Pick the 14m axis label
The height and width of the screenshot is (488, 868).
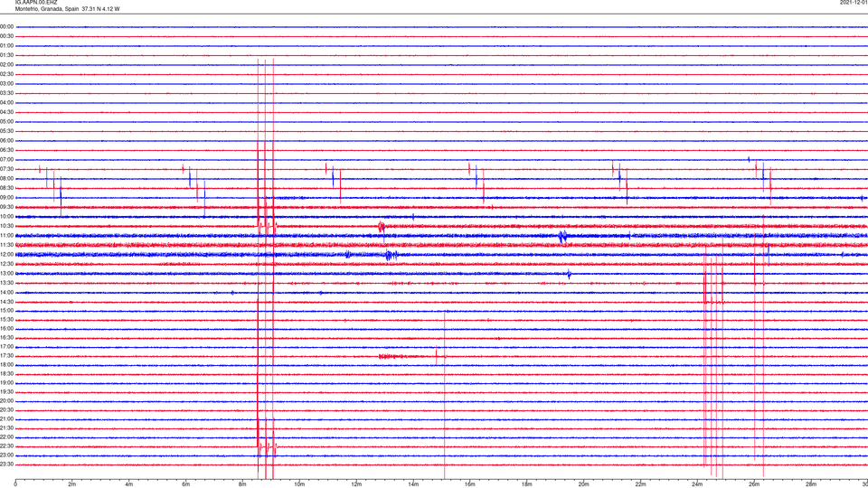(413, 484)
